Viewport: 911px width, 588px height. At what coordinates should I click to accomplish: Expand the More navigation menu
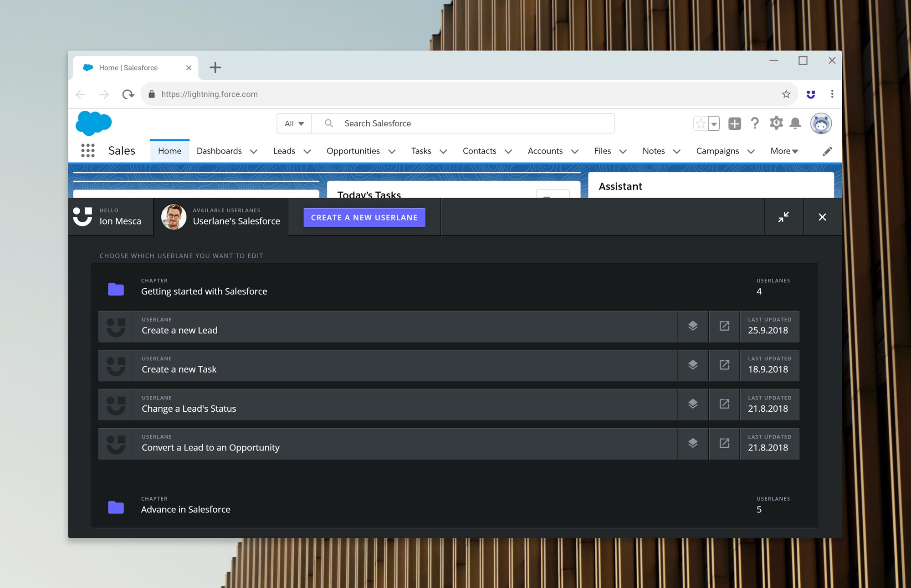point(784,151)
